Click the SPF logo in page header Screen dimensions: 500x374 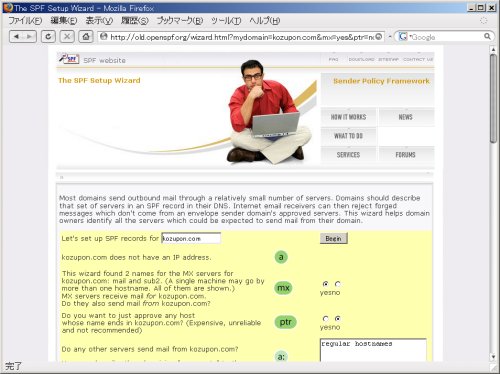coord(69,59)
